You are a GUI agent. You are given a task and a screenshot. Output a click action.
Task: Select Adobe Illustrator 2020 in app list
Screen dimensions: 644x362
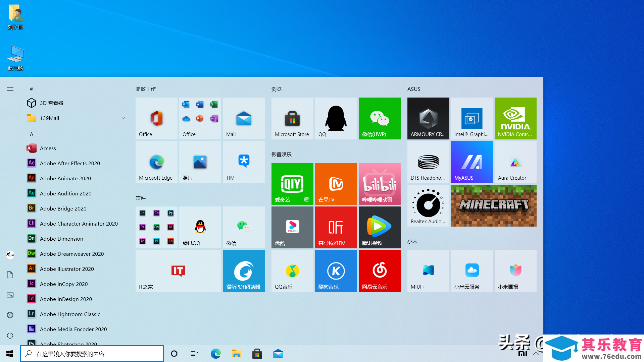pos(67,269)
